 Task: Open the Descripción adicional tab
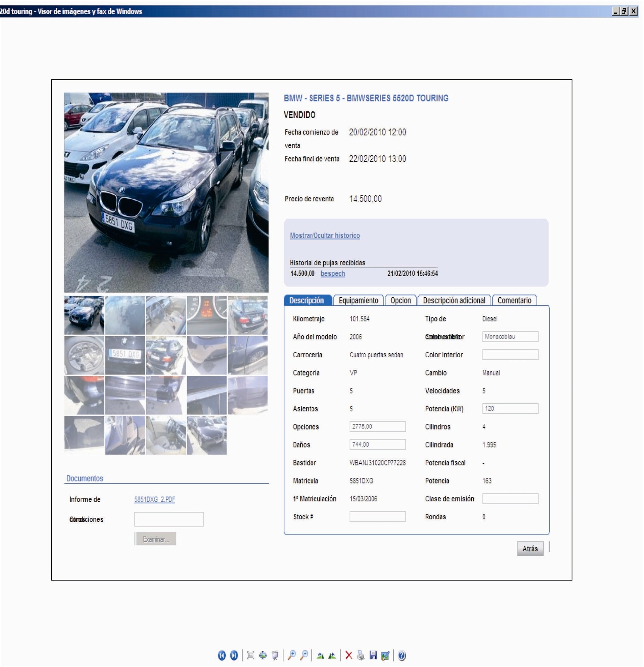click(x=454, y=301)
